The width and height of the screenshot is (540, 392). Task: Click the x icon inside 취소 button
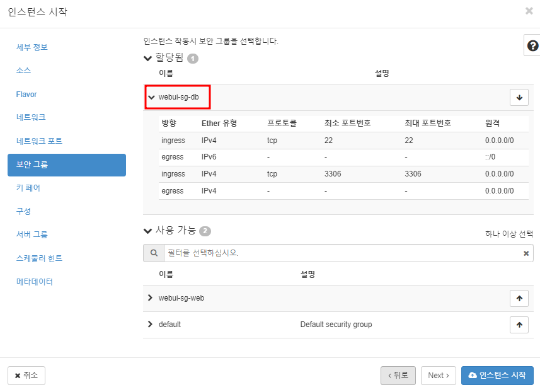point(18,375)
